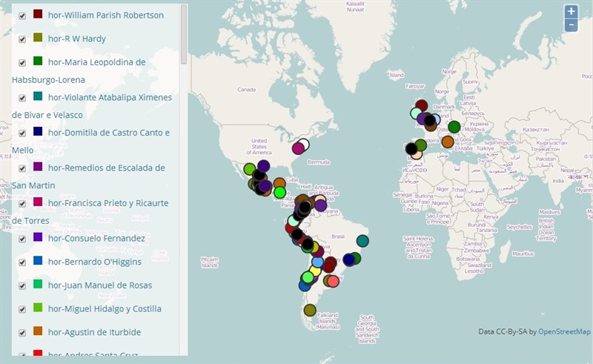Click the purple swatch for Remedios de Escalada
Image resolution: width=593 pixels, height=364 pixels.
pyautogui.click(x=38, y=167)
